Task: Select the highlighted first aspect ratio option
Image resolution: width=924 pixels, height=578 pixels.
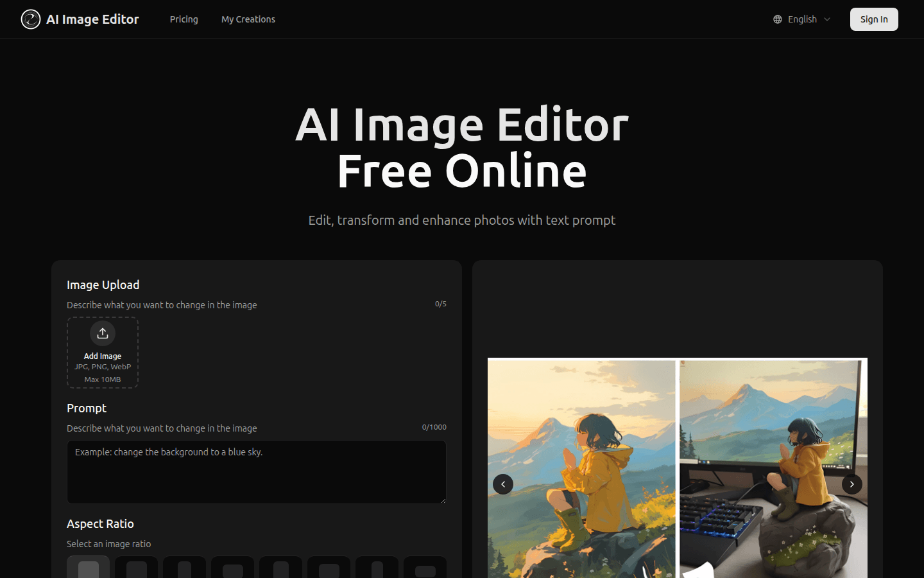Action: 89,568
